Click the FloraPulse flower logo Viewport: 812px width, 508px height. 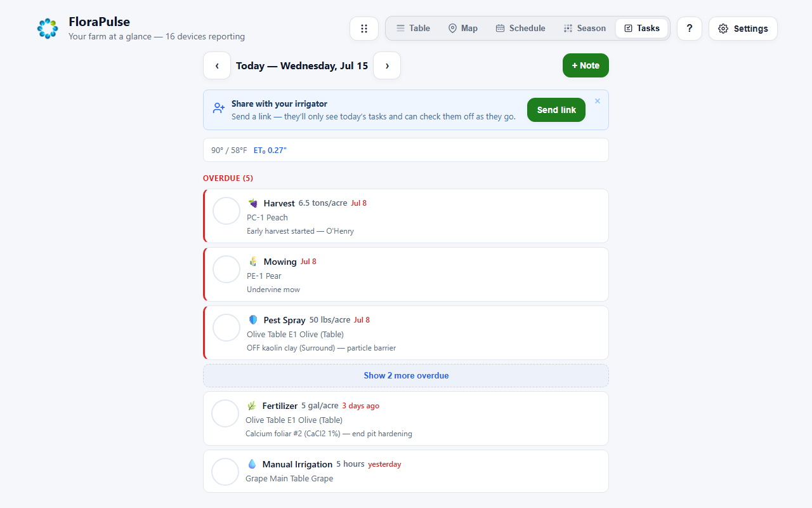[x=48, y=29]
